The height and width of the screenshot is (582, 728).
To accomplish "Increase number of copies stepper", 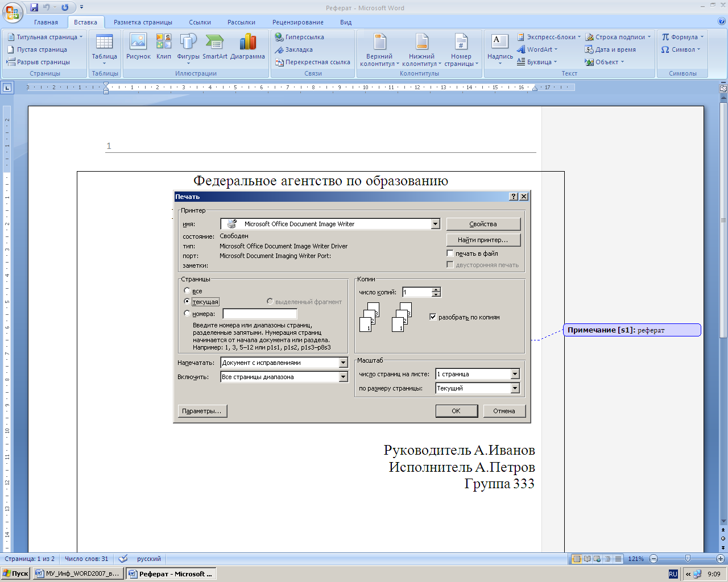I will pyautogui.click(x=436, y=290).
